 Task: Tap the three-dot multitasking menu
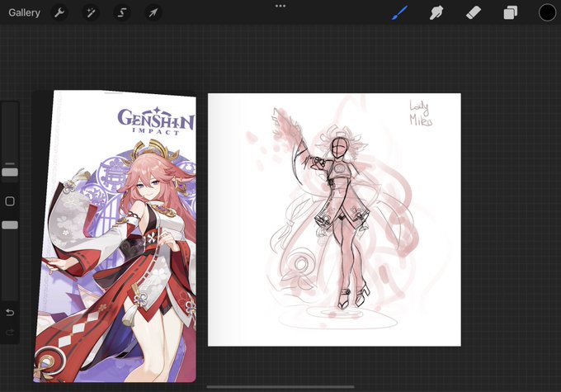(x=280, y=6)
